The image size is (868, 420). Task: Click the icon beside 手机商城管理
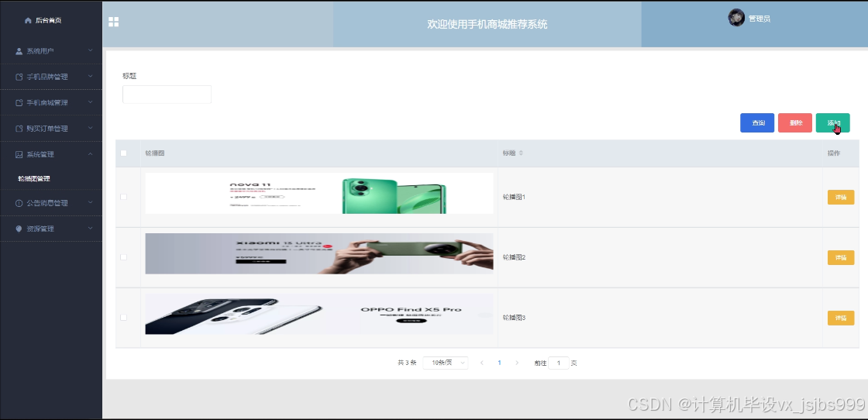tap(19, 103)
